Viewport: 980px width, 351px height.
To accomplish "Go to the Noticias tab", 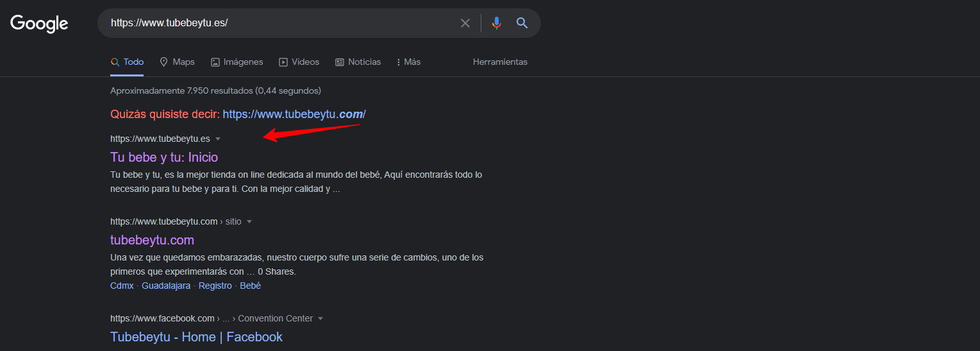I will (358, 62).
